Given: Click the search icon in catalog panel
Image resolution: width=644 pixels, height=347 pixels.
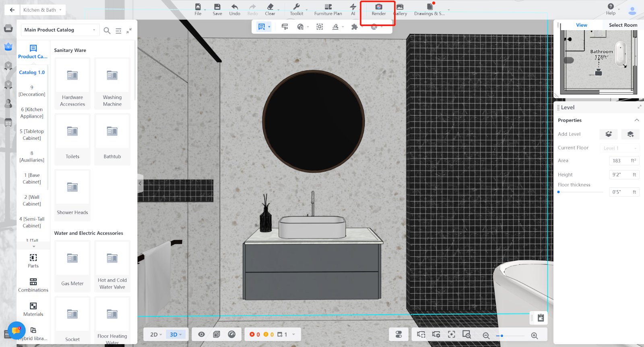Looking at the screenshot, I should click(107, 31).
